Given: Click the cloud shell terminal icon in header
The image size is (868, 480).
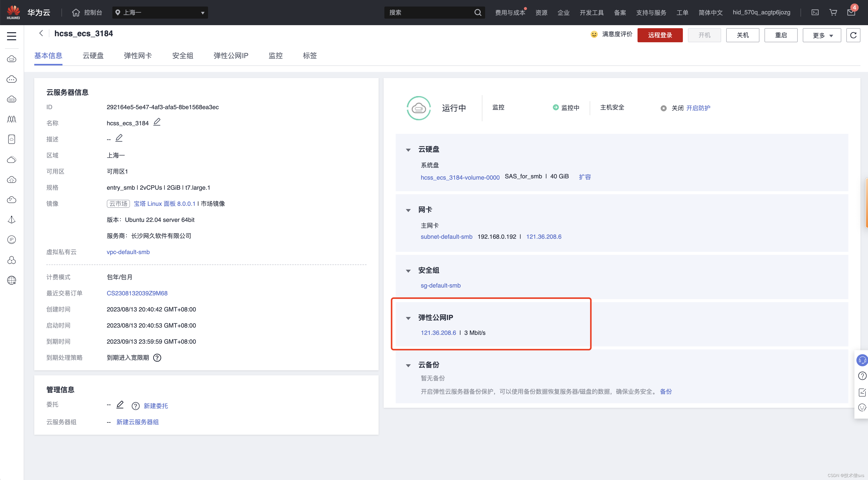Looking at the screenshot, I should tap(815, 13).
